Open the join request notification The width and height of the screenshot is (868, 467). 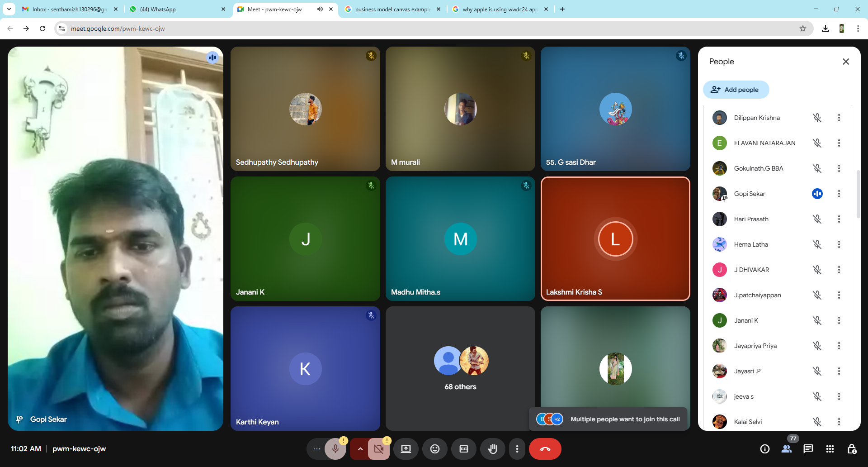tap(608, 419)
